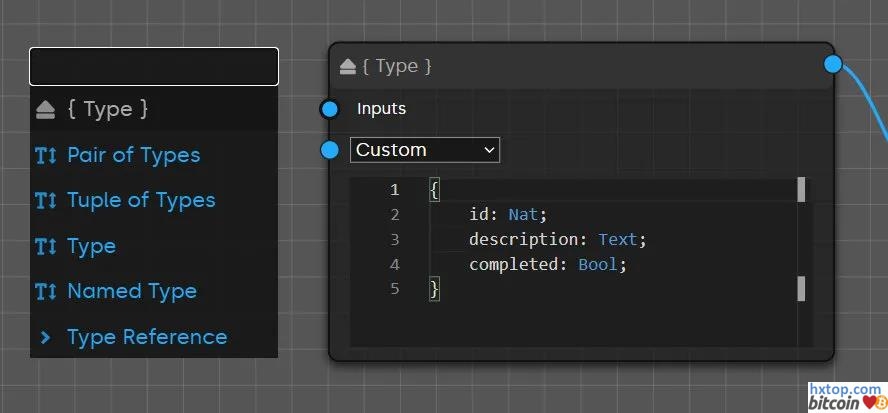Open the Custom dropdown
Image resolution: width=888 pixels, height=413 pixels.
pos(425,150)
